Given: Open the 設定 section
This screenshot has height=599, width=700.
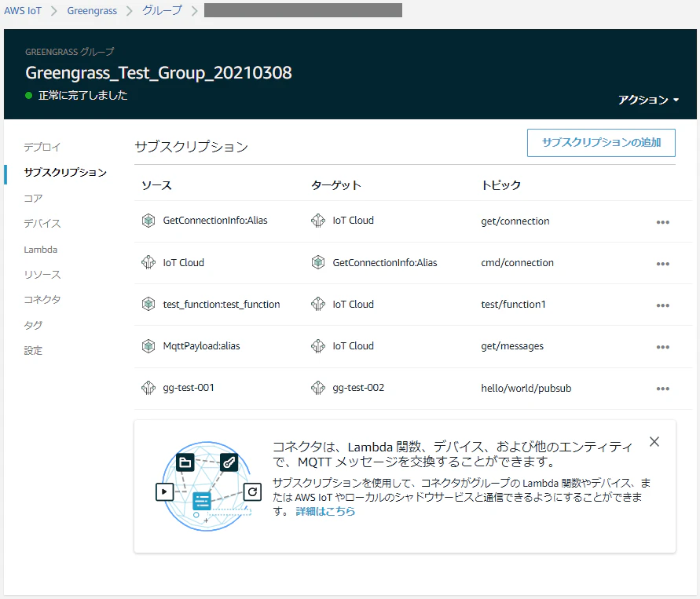Looking at the screenshot, I should pos(33,351).
